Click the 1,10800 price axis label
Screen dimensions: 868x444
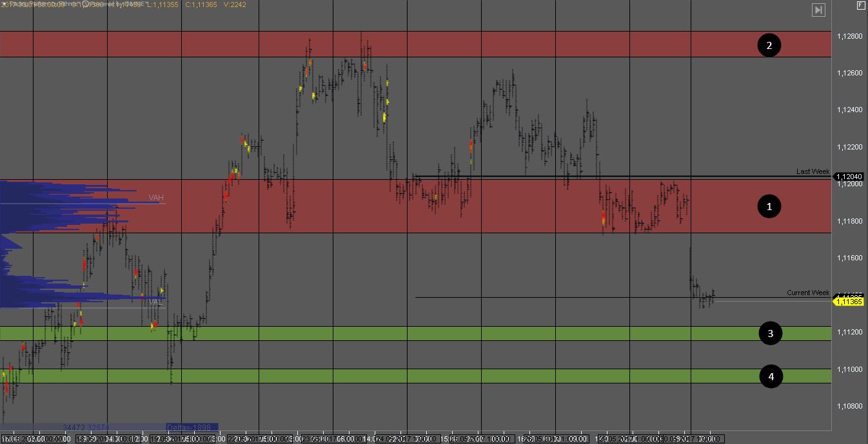(x=849, y=406)
